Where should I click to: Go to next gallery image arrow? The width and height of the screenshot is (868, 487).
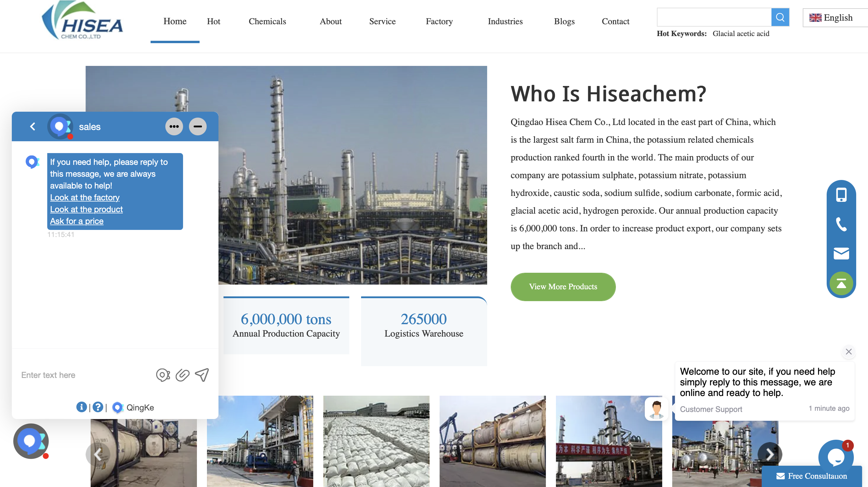[x=770, y=454]
